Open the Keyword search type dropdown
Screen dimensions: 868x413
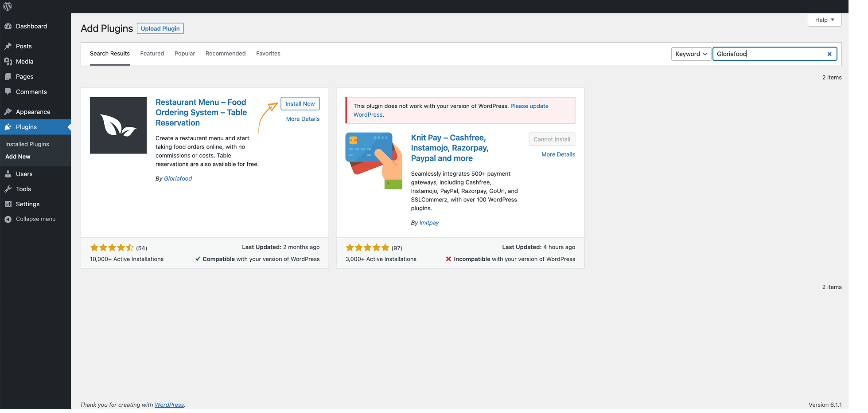coord(691,54)
